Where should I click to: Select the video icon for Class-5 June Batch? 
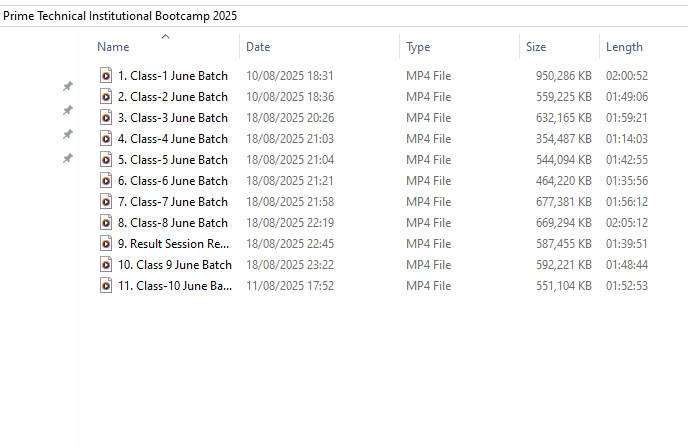coord(106,160)
